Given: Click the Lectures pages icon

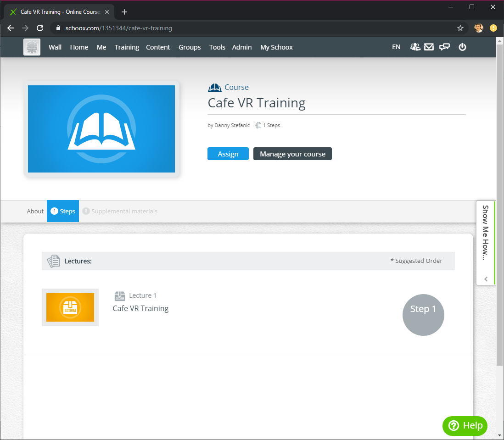Looking at the screenshot, I should (x=53, y=261).
